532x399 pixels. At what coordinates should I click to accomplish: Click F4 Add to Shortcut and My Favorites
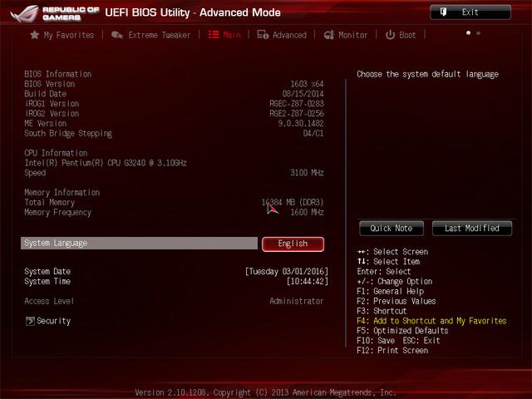pos(431,321)
